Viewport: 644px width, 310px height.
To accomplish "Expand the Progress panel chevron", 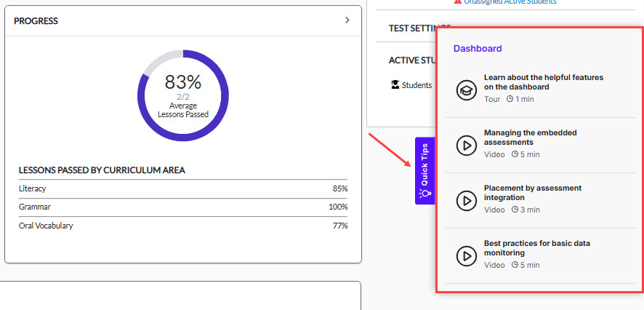I will click(x=347, y=20).
